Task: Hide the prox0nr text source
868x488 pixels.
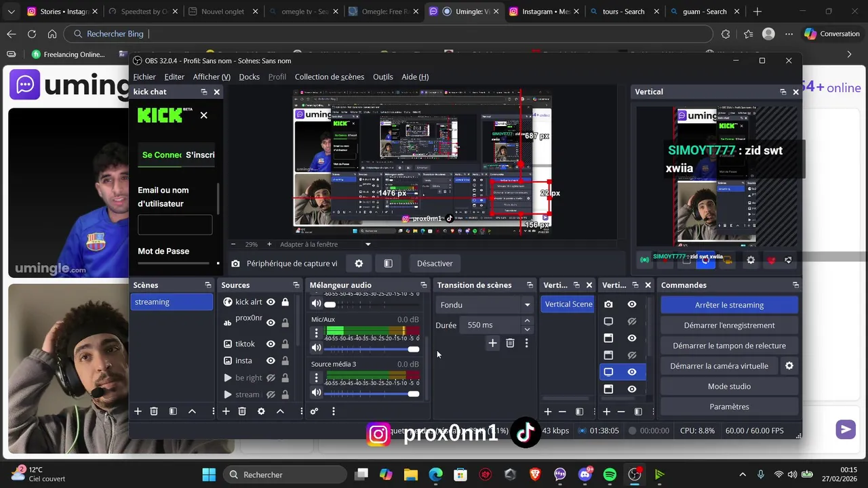Action: [x=271, y=323]
